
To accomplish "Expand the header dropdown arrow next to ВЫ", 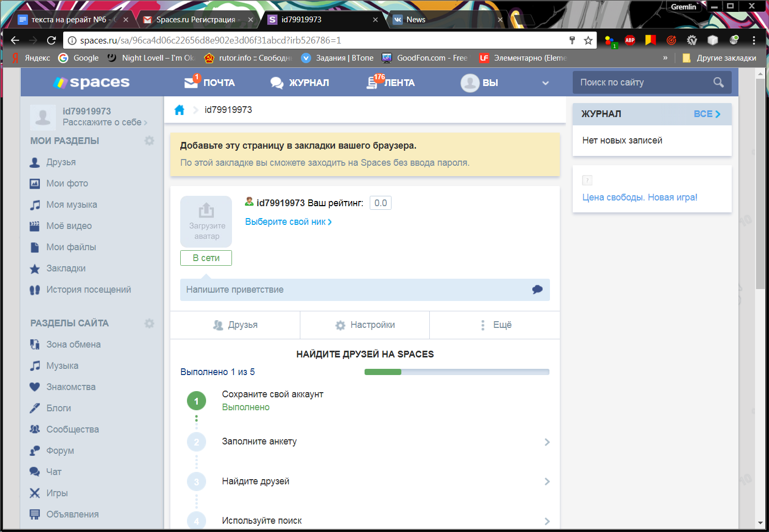I will coord(545,83).
